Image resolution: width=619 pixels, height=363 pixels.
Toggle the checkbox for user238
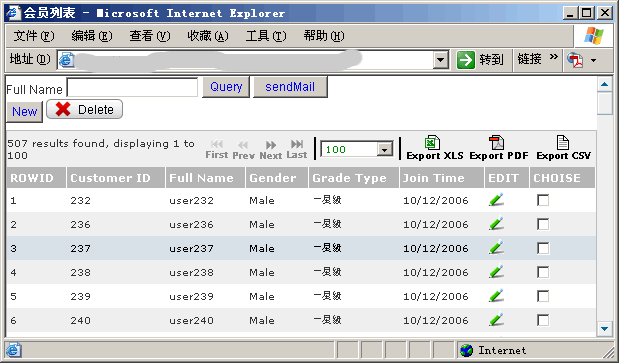(543, 272)
